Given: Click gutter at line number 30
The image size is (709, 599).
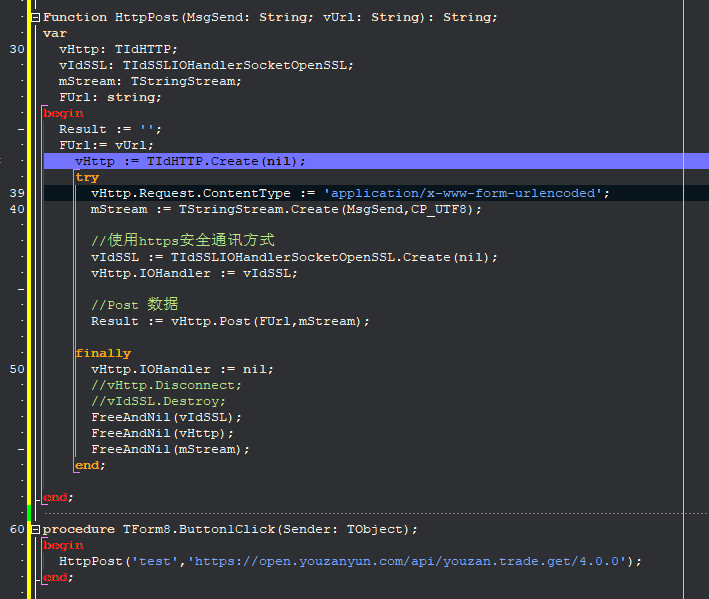Looking at the screenshot, I should 17,49.
